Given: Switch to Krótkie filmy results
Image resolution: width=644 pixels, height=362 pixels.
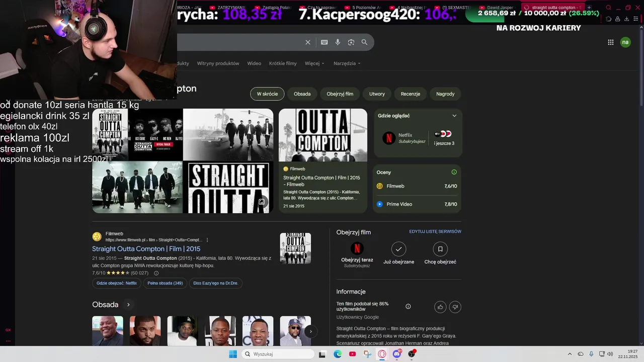Looking at the screenshot, I should coord(283,63).
